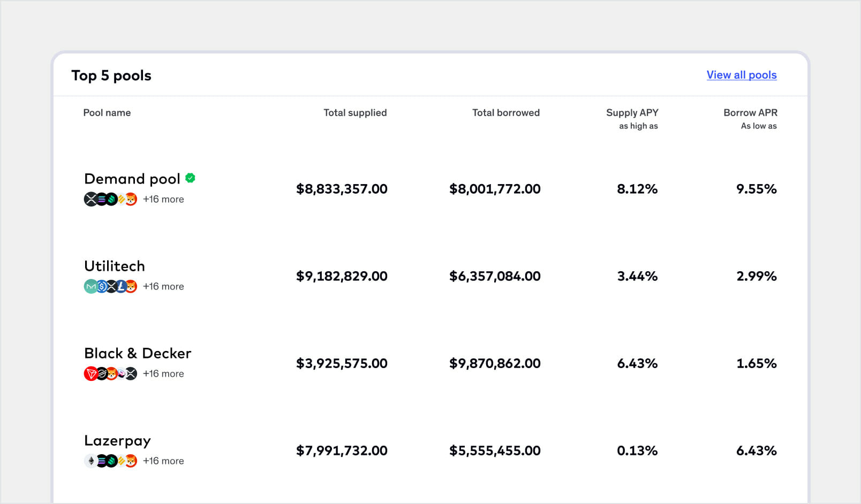The width and height of the screenshot is (861, 504).
Task: Select the $8,001,772.00 total borrowed value
Action: (495, 189)
